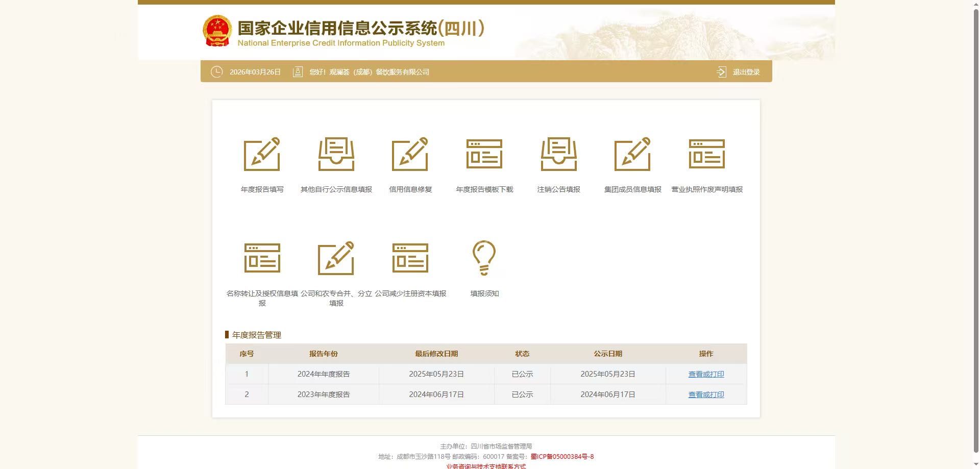Click the 名称转让及授权信息填报 icon

[x=262, y=258]
